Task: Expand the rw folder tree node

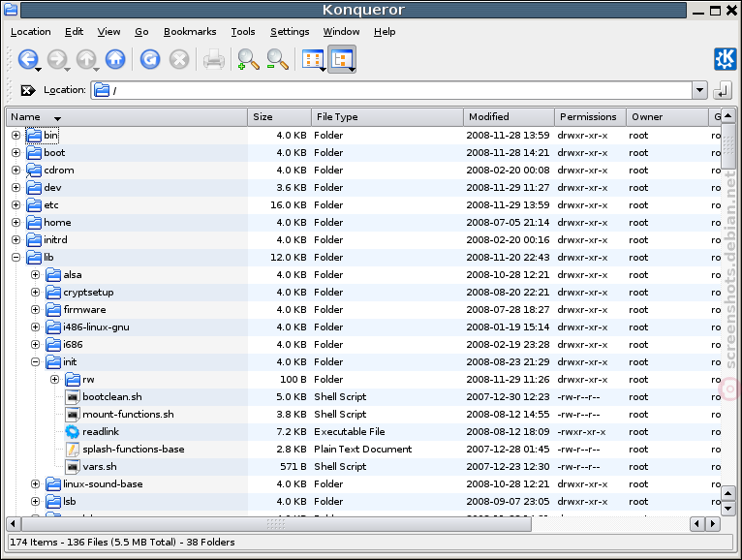Action: click(55, 380)
